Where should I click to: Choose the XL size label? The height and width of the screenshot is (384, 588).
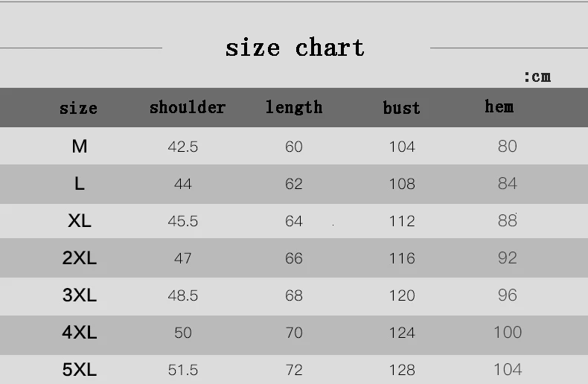click(x=80, y=220)
